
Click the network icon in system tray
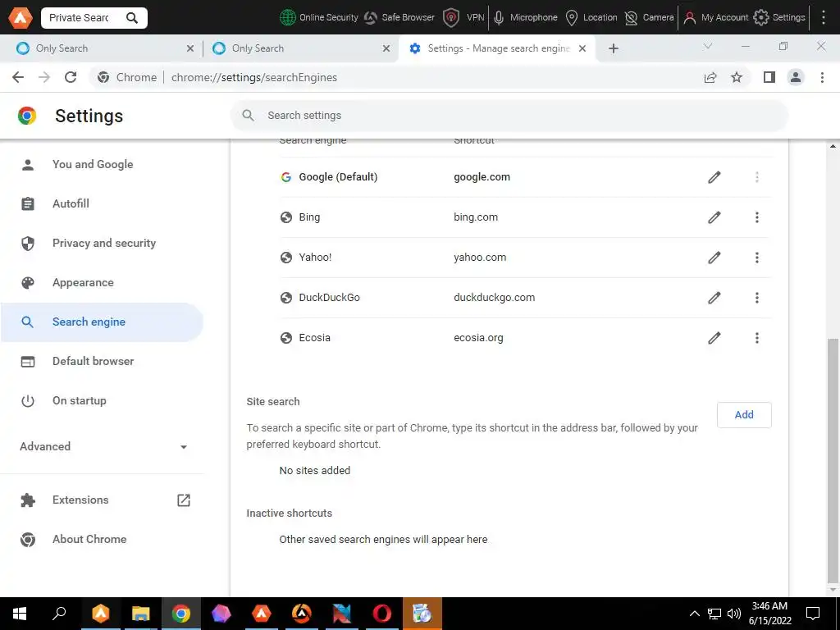[x=714, y=614]
